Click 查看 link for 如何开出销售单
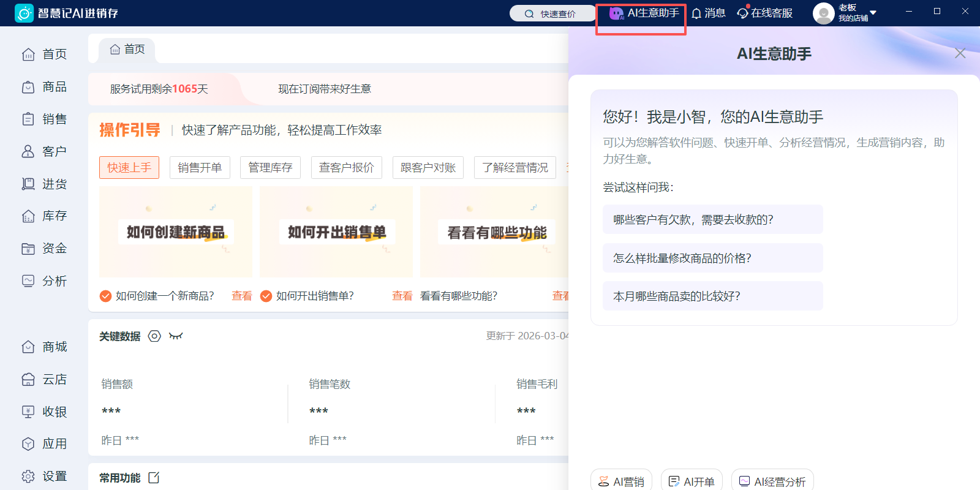The image size is (980, 490). click(402, 296)
